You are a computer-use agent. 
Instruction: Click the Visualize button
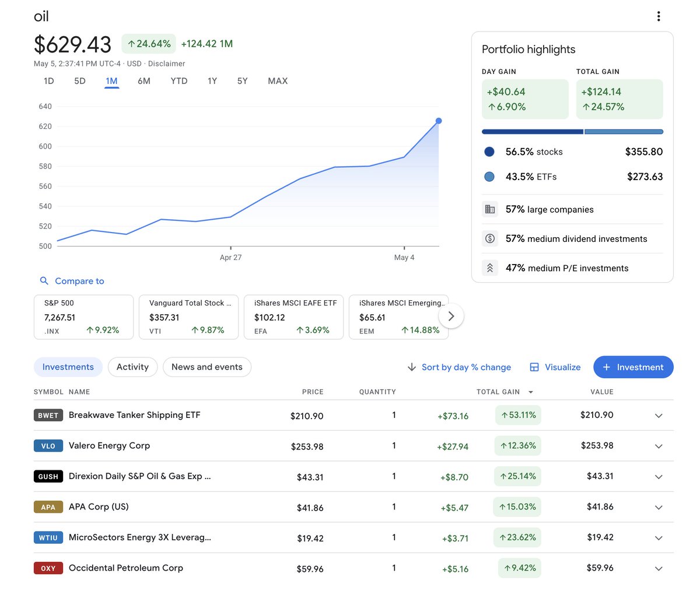555,367
